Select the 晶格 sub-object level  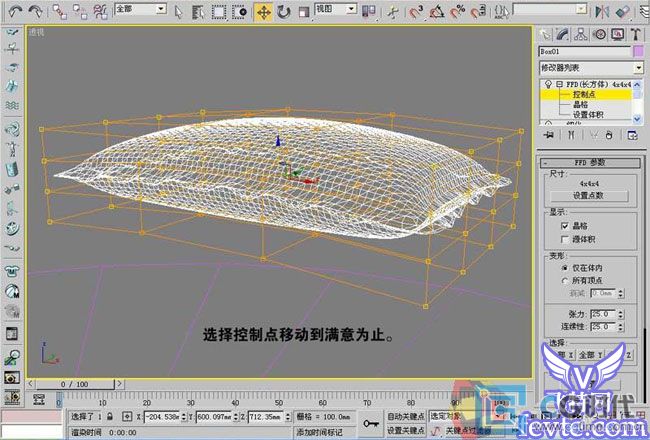click(580, 105)
